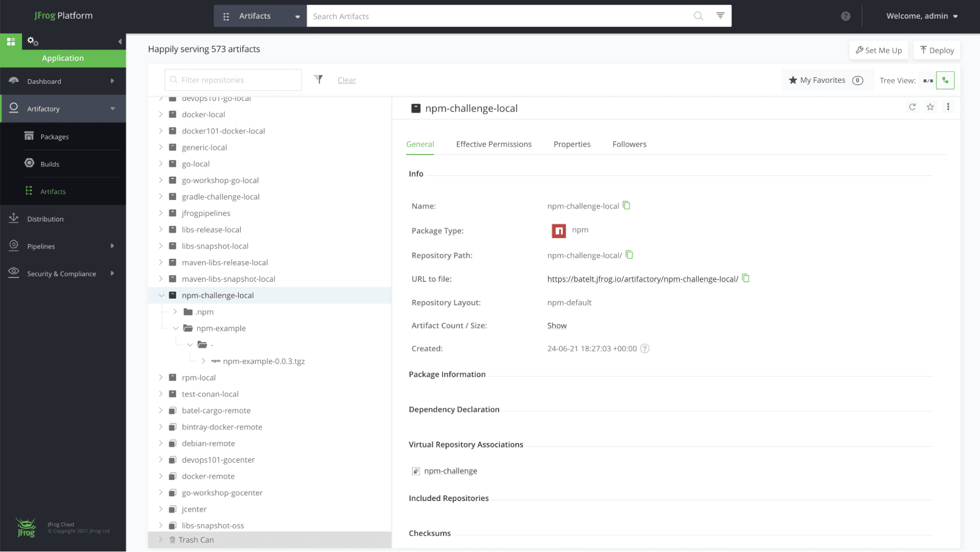Click the filter icon near Clear button
The image size is (980, 552).
coord(318,79)
